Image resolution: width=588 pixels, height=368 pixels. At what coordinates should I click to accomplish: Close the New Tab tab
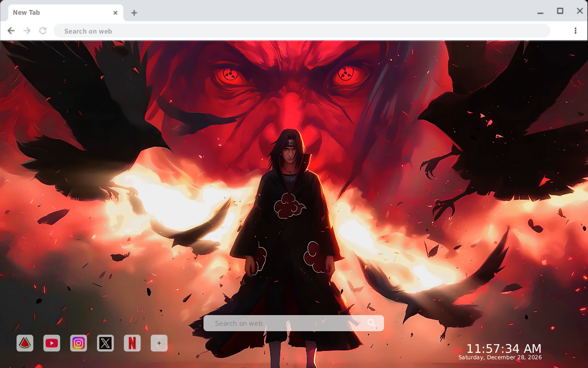115,13
